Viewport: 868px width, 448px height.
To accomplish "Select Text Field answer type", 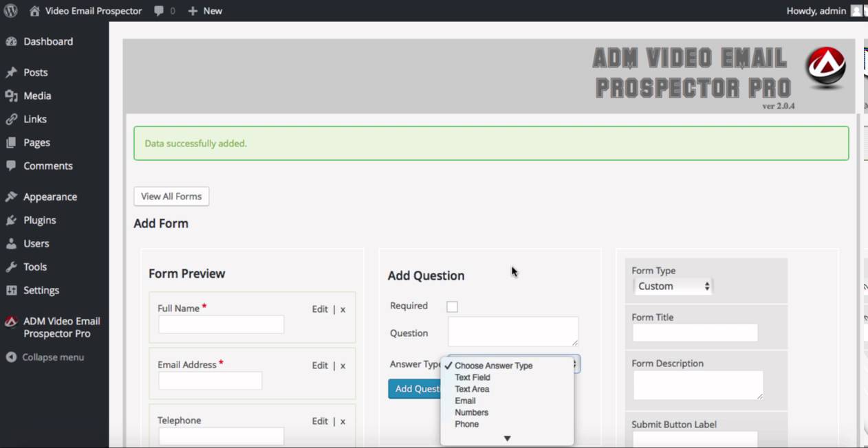I will (473, 377).
